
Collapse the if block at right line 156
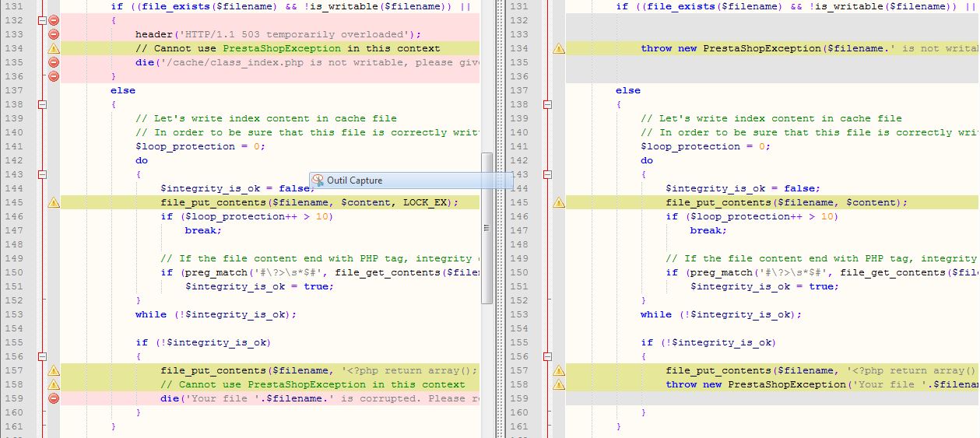tap(548, 356)
